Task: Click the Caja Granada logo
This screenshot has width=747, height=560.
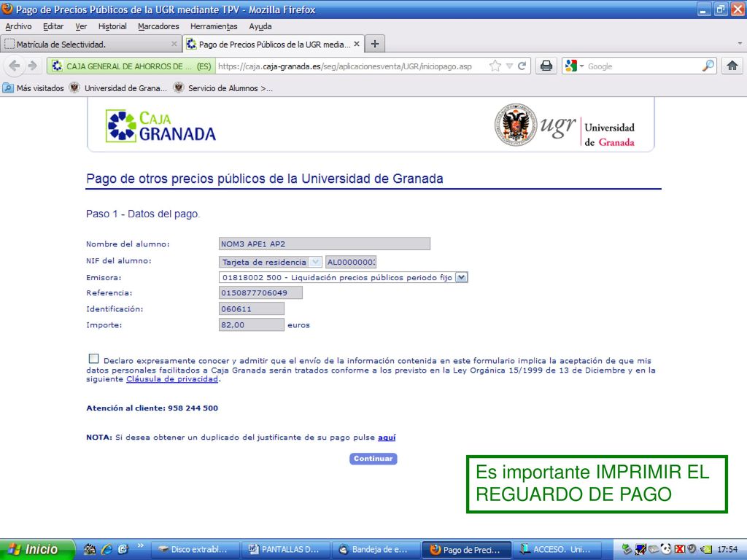Action: (x=160, y=125)
